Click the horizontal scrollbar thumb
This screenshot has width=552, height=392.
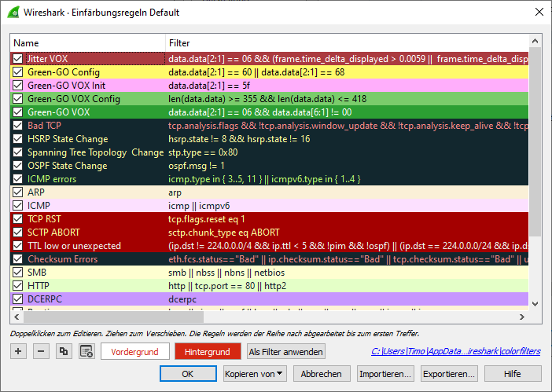pos(113,317)
